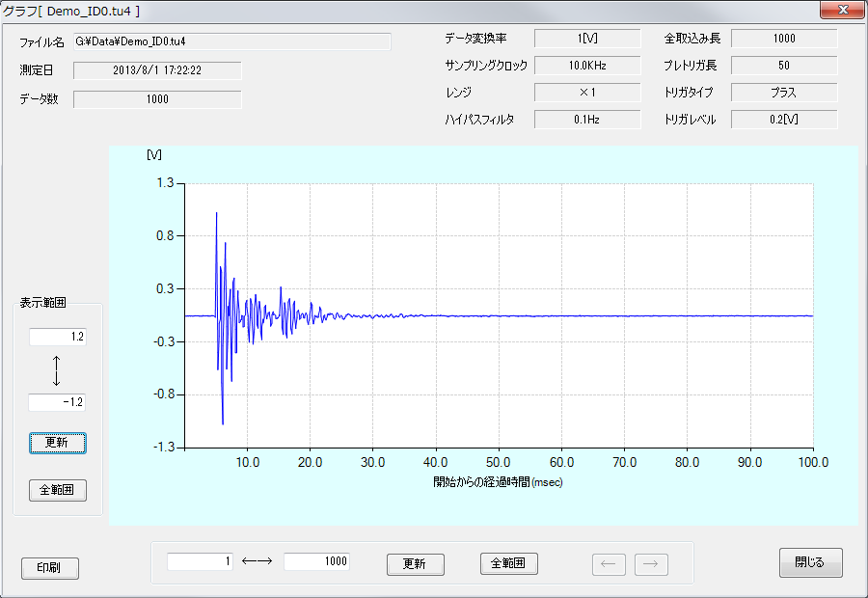This screenshot has height=598, width=868.
Task: Click 更新 in the 表示範囲 group
Action: (x=57, y=443)
